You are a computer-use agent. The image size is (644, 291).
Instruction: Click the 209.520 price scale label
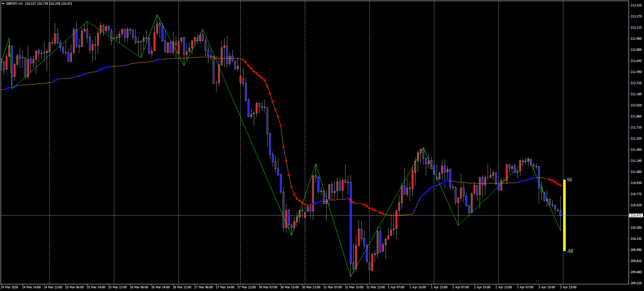[x=636, y=283]
